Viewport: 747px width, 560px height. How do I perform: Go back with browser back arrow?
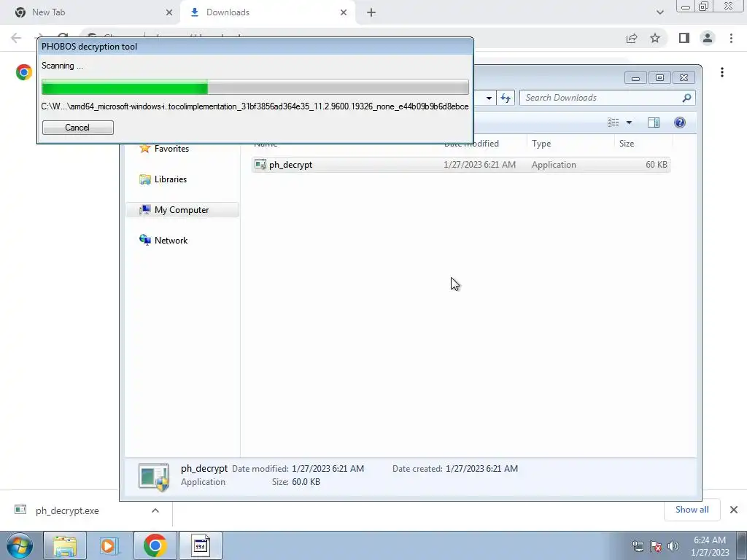(16, 38)
